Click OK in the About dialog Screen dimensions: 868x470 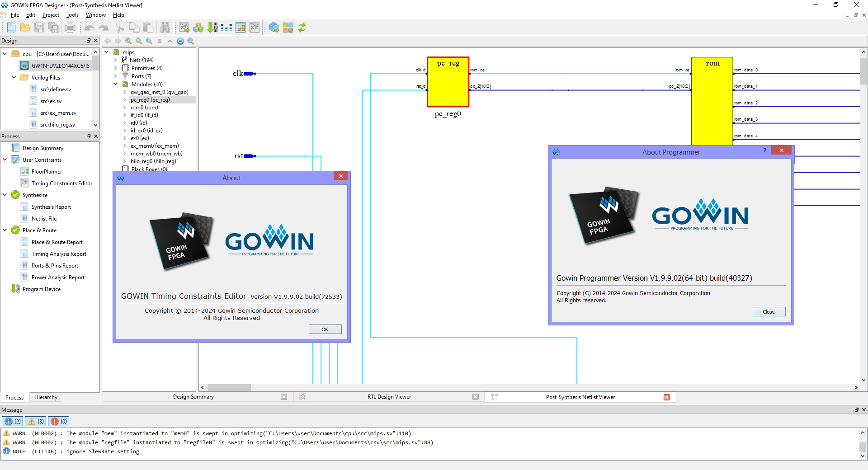[325, 329]
